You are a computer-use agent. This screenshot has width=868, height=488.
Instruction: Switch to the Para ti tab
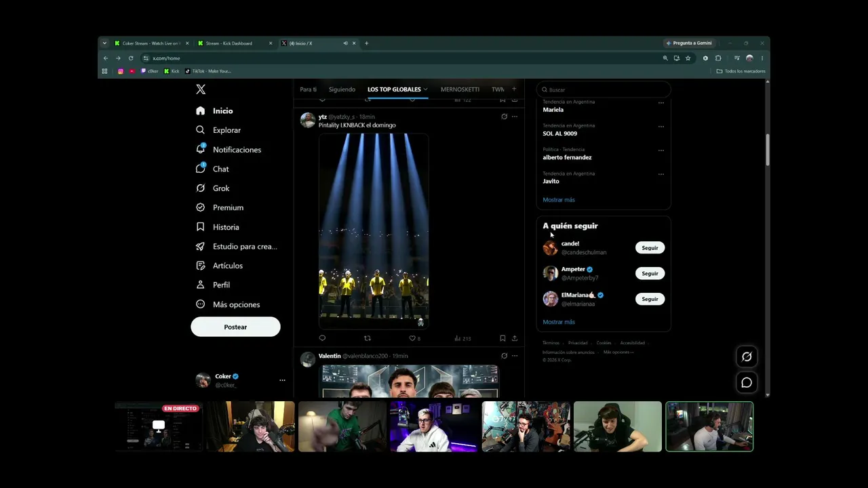(x=308, y=89)
